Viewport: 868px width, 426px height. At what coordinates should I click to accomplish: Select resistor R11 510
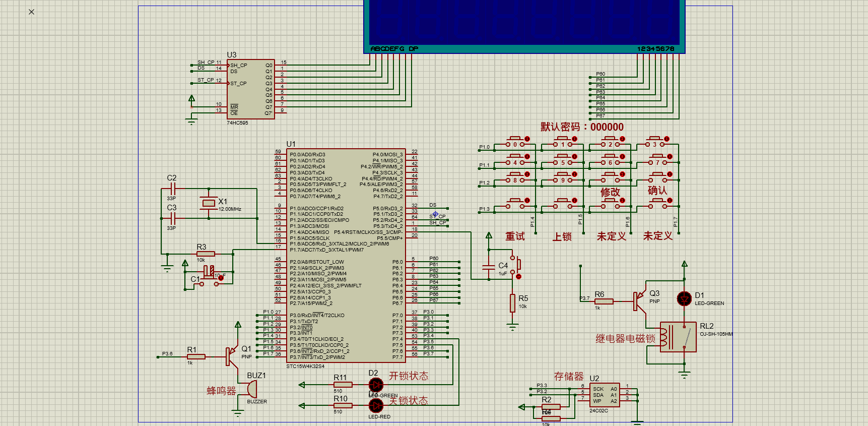(x=343, y=385)
